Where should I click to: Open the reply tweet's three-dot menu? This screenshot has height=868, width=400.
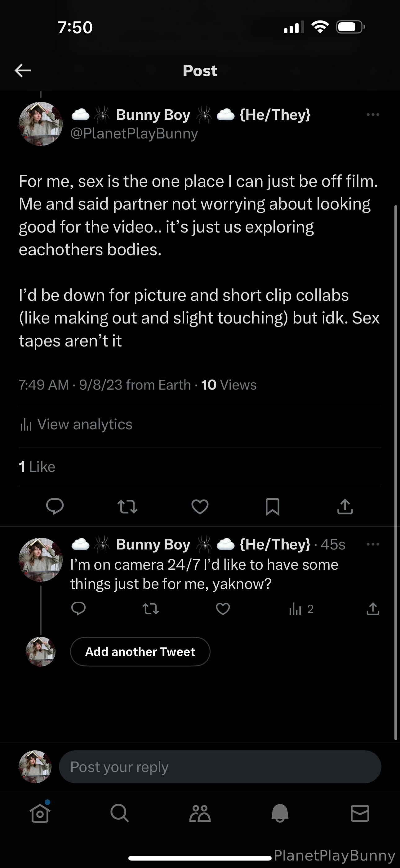[x=373, y=544]
